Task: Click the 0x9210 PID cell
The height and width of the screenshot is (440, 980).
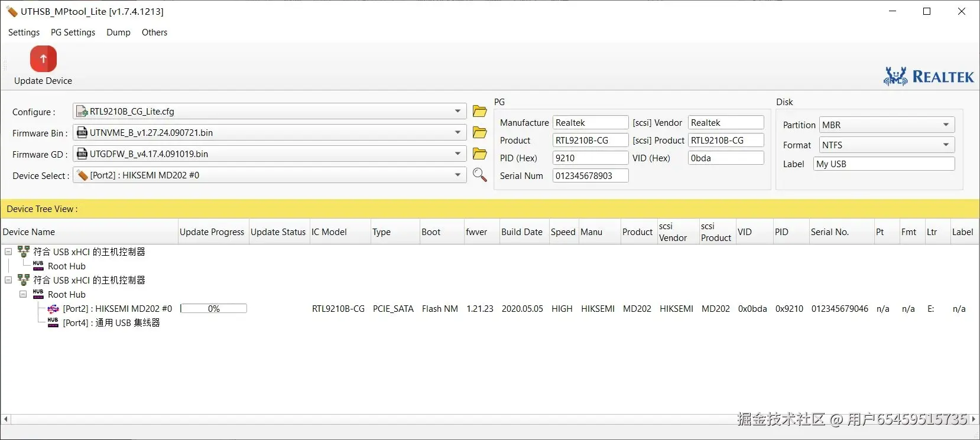Action: click(x=789, y=308)
